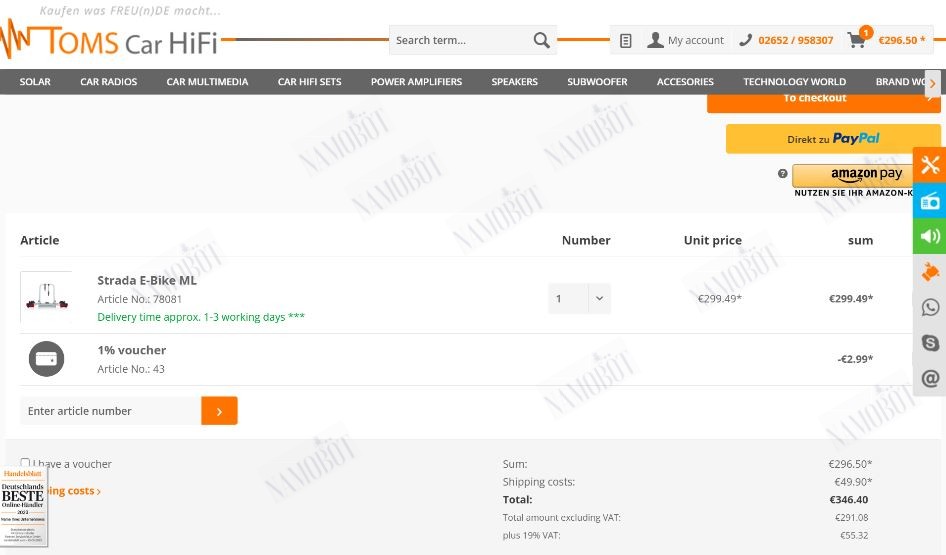Open Strada E-Bike ML product thumbnail
This screenshot has height=555, width=946.
(46, 297)
